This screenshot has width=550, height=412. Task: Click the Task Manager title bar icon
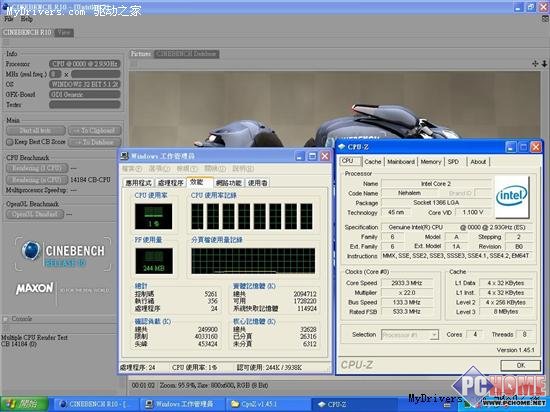[x=125, y=156]
